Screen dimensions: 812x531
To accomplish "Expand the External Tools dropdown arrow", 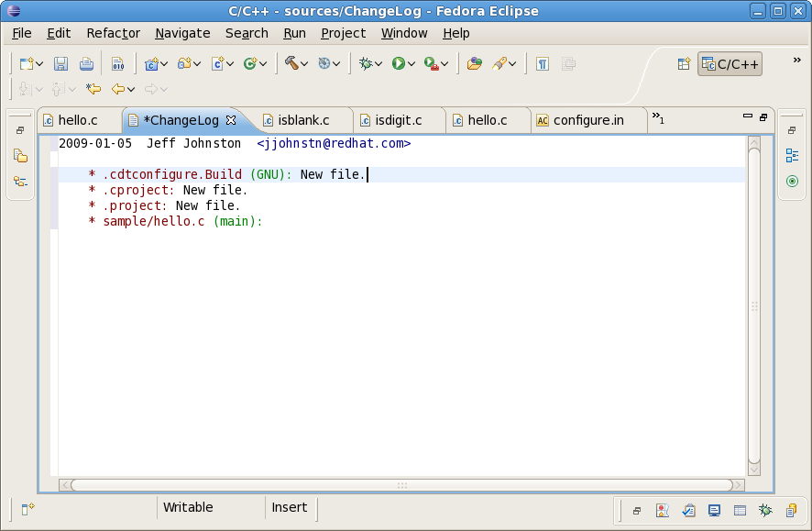I will tap(444, 63).
